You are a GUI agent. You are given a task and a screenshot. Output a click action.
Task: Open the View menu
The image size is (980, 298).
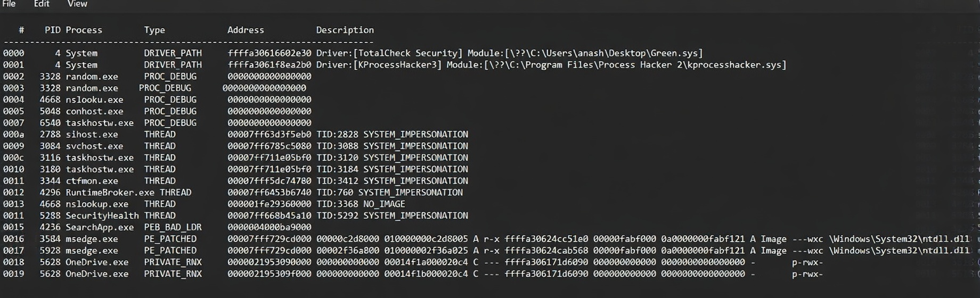(x=77, y=4)
